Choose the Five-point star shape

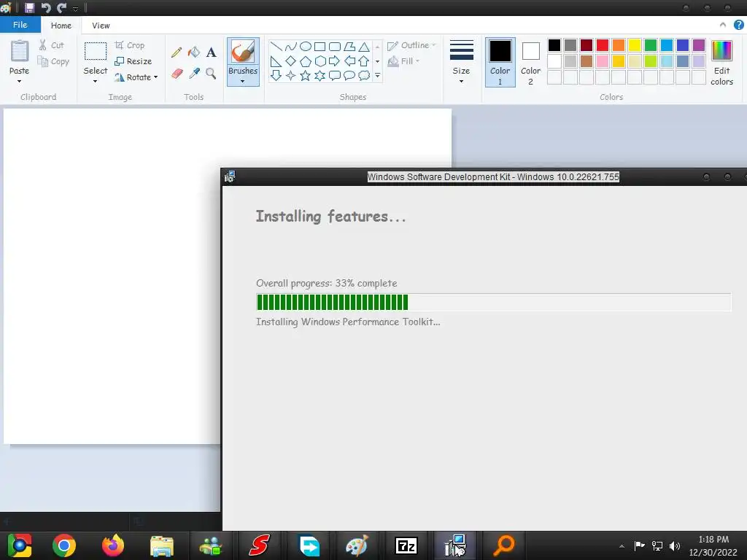tap(306, 76)
